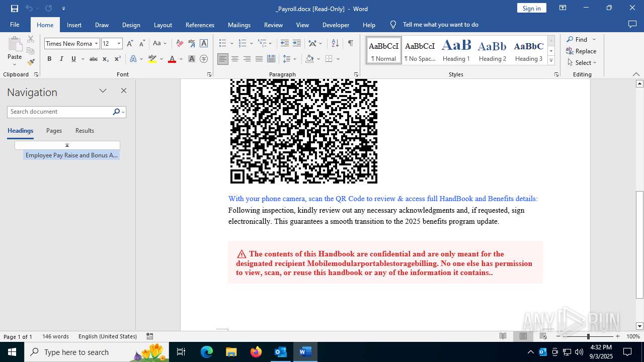Open Borders dropdown

338,59
